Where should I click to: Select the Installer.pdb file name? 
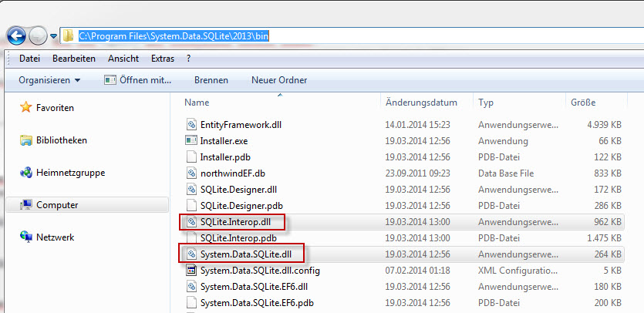(225, 157)
